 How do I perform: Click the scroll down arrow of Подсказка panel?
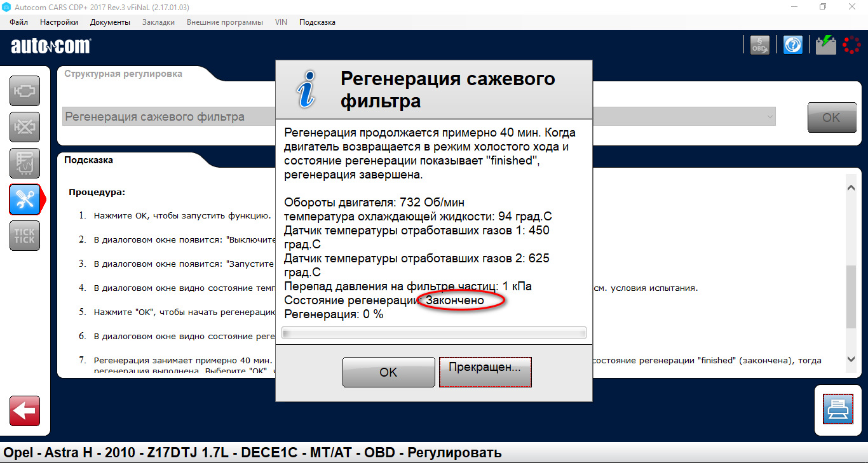coord(851,359)
